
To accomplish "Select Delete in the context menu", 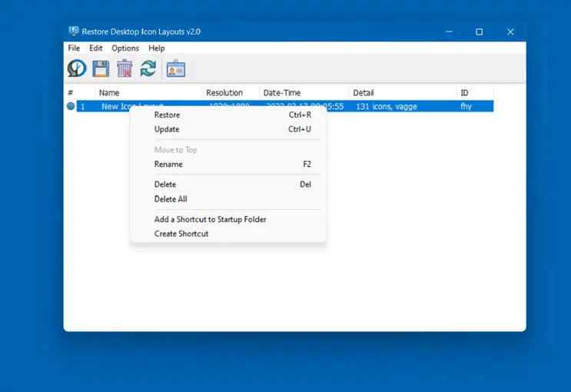I will pos(228,184).
